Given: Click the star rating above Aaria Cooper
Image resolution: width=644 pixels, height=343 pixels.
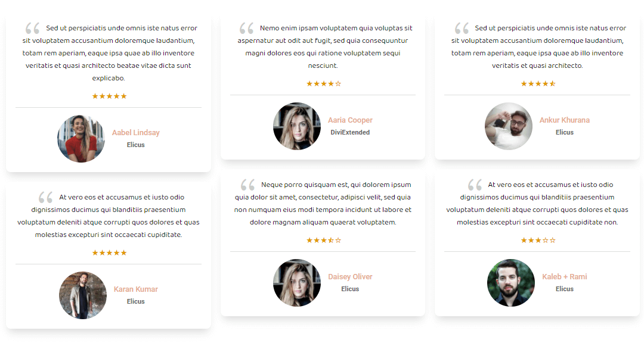Looking at the screenshot, I should pyautogui.click(x=323, y=84).
